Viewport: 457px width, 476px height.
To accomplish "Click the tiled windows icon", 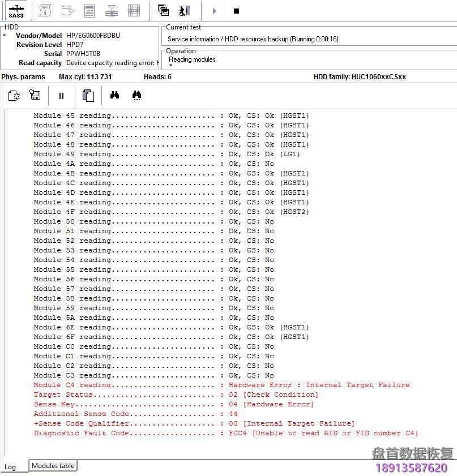I will (x=163, y=10).
